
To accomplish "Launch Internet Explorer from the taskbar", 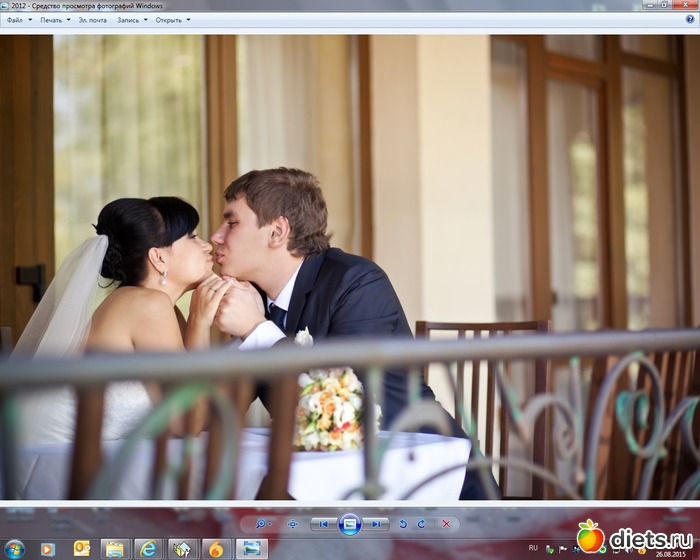I will [x=148, y=549].
